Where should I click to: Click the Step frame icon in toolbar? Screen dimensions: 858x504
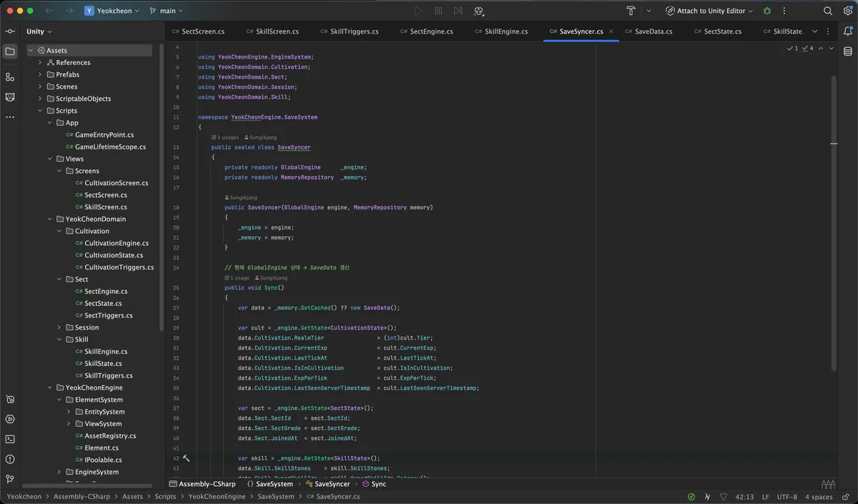[x=458, y=11]
